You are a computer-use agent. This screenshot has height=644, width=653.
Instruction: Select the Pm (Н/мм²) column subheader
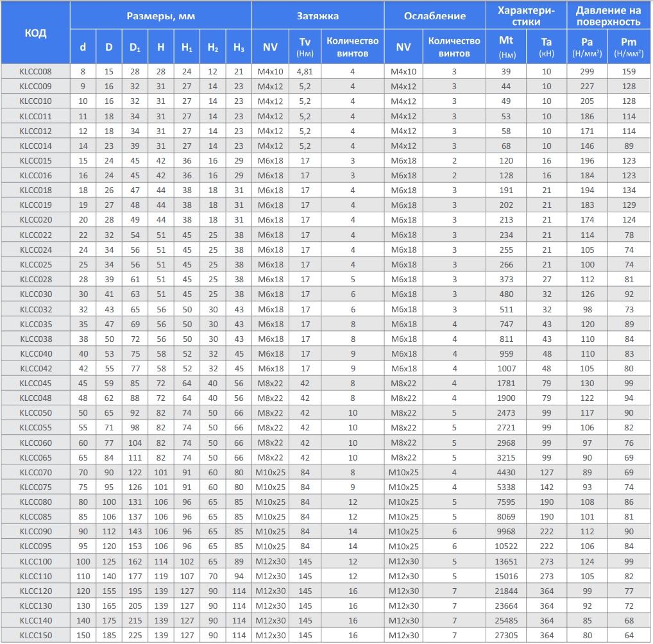click(x=629, y=47)
